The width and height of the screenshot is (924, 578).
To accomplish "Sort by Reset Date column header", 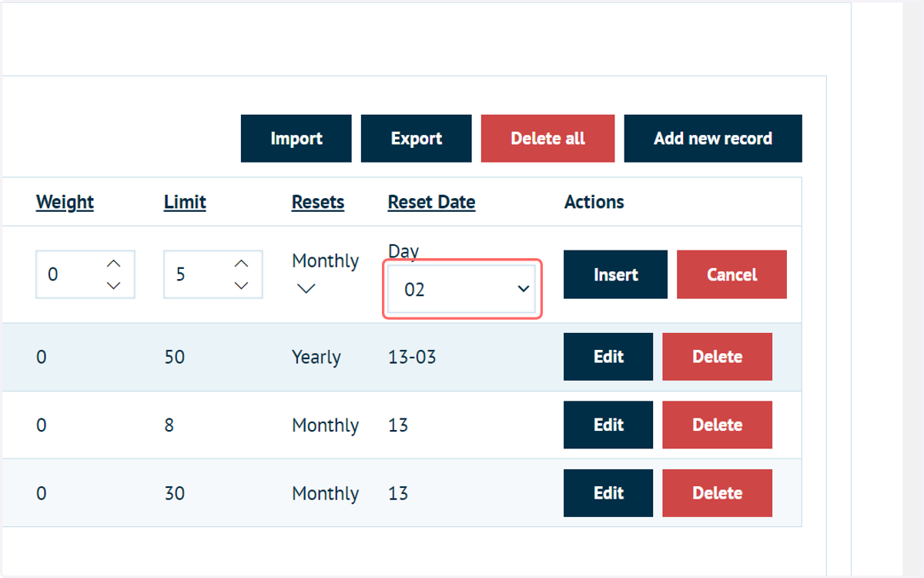I will point(431,202).
